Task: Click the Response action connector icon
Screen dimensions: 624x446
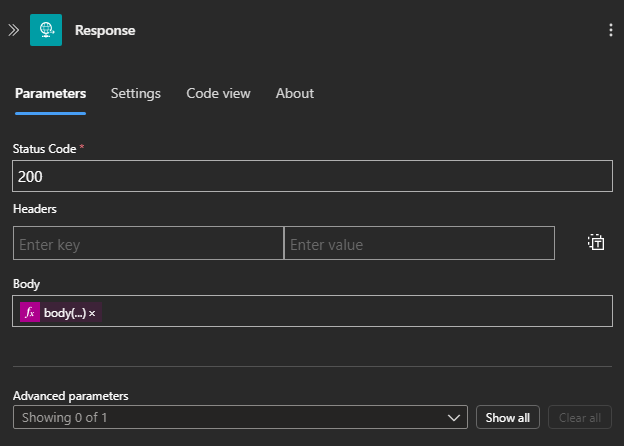Action: coord(46,30)
